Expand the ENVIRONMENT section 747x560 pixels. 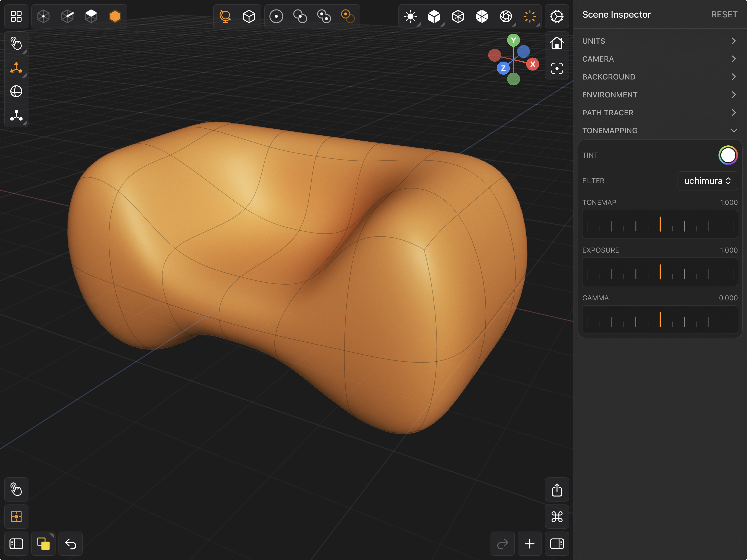(660, 94)
